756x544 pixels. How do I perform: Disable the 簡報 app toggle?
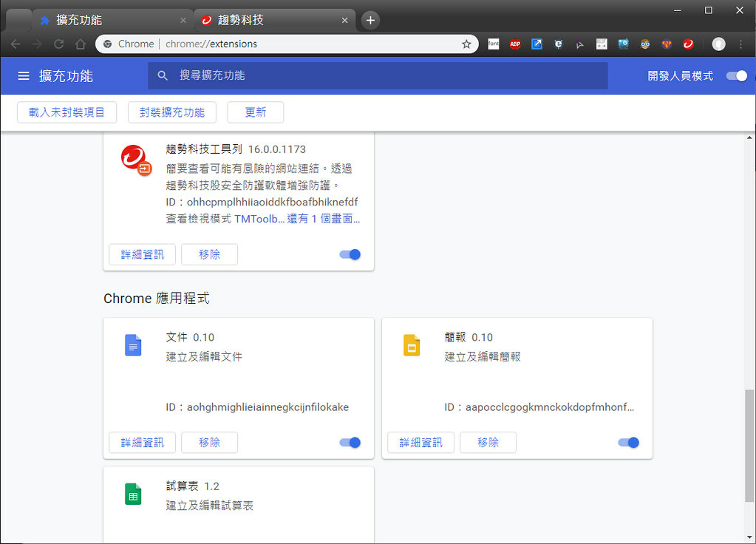pyautogui.click(x=629, y=442)
